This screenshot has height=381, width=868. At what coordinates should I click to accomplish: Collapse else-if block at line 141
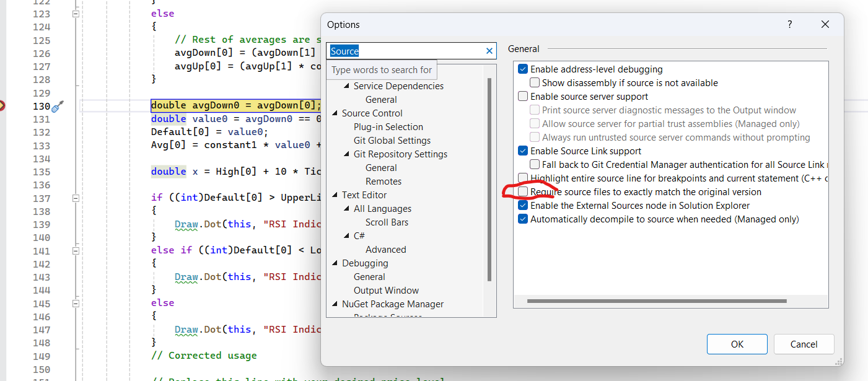pyautogui.click(x=76, y=251)
